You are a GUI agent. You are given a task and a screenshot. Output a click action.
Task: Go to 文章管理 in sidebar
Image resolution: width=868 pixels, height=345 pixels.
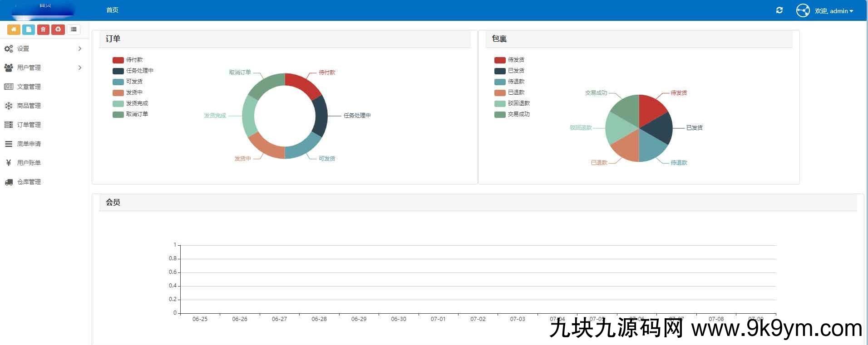29,87
